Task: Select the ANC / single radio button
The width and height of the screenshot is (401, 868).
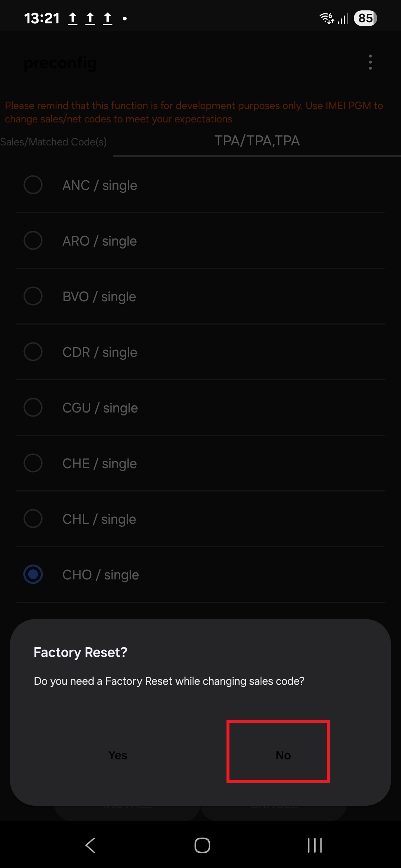Action: pyautogui.click(x=33, y=185)
